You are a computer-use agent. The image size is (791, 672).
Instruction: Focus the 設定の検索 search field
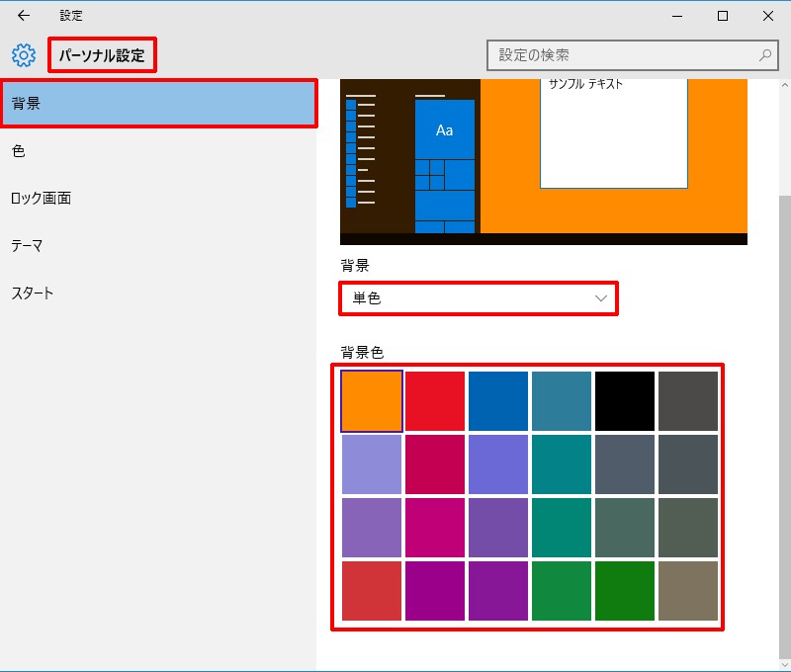click(x=632, y=55)
